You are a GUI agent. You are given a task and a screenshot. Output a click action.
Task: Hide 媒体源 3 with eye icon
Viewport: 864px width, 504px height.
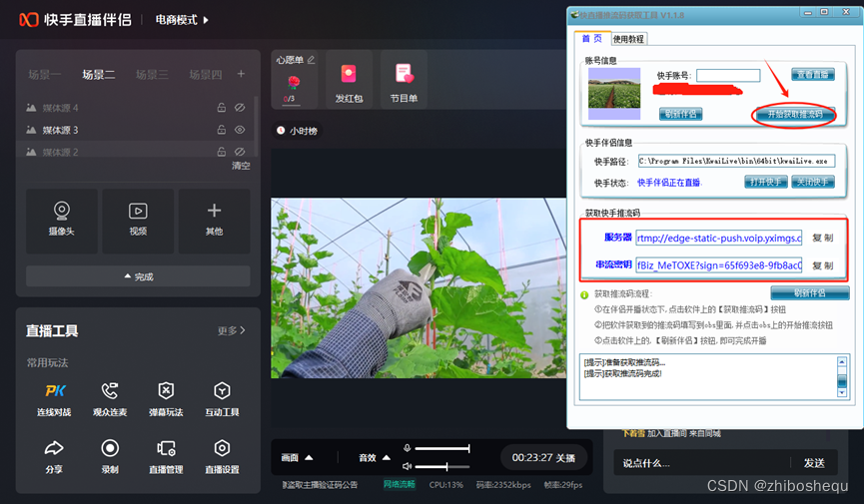coord(240,130)
